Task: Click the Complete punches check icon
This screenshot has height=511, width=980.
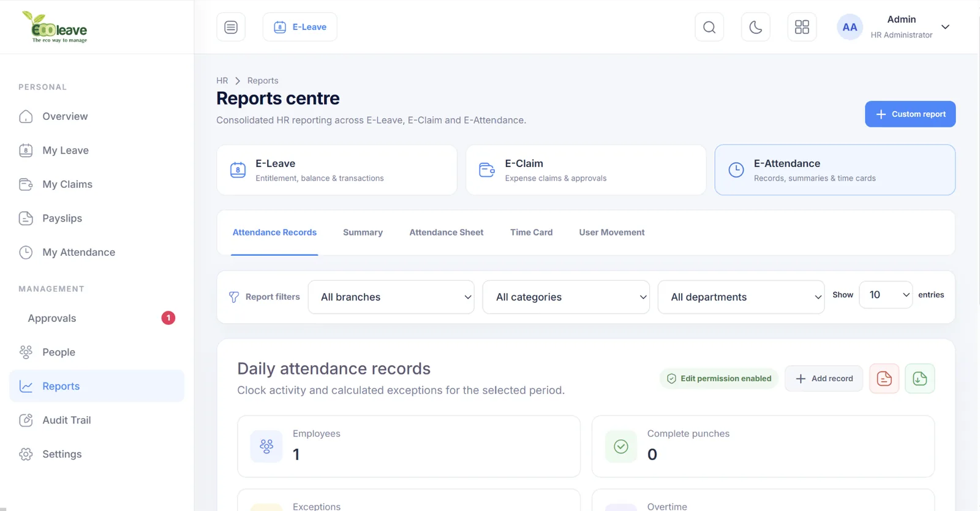Action: pyautogui.click(x=621, y=447)
